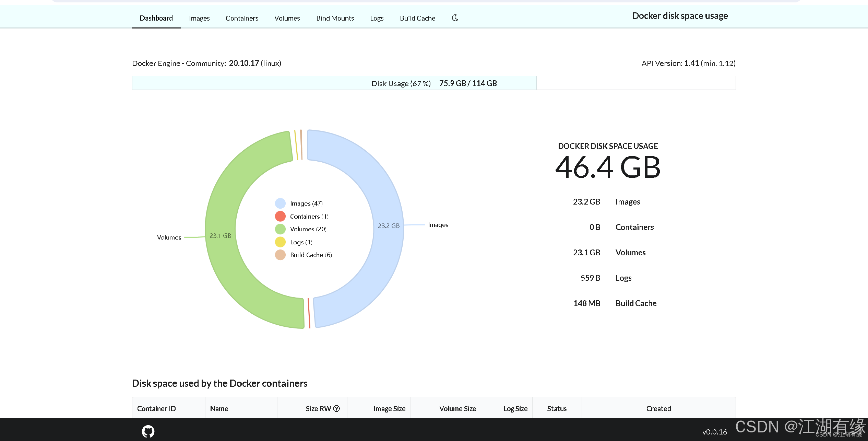Click the API Version 1.41 text
This screenshot has height=441, width=868.
tap(670, 63)
